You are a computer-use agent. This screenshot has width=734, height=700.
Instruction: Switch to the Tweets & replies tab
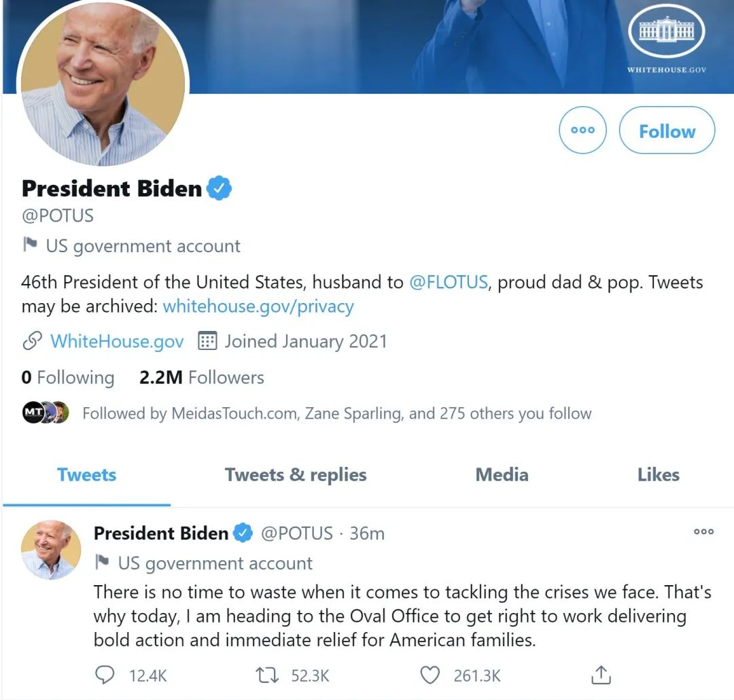point(296,474)
